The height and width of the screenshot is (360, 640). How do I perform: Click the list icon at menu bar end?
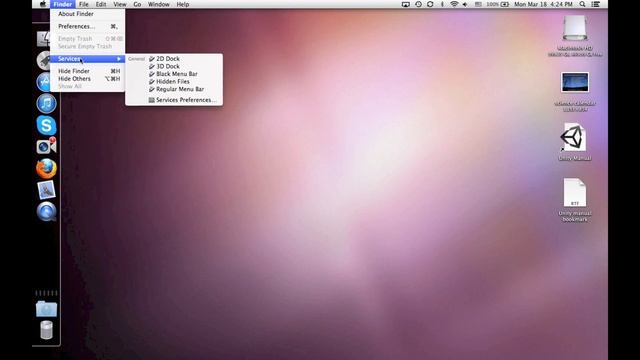tap(596, 4)
